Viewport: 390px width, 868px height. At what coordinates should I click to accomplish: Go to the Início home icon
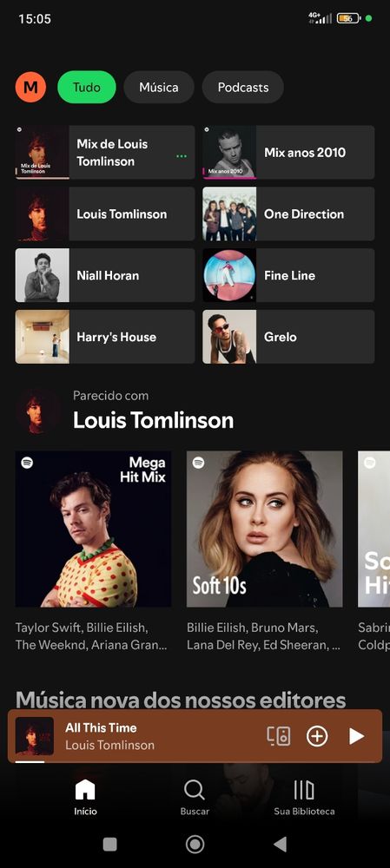click(x=85, y=791)
